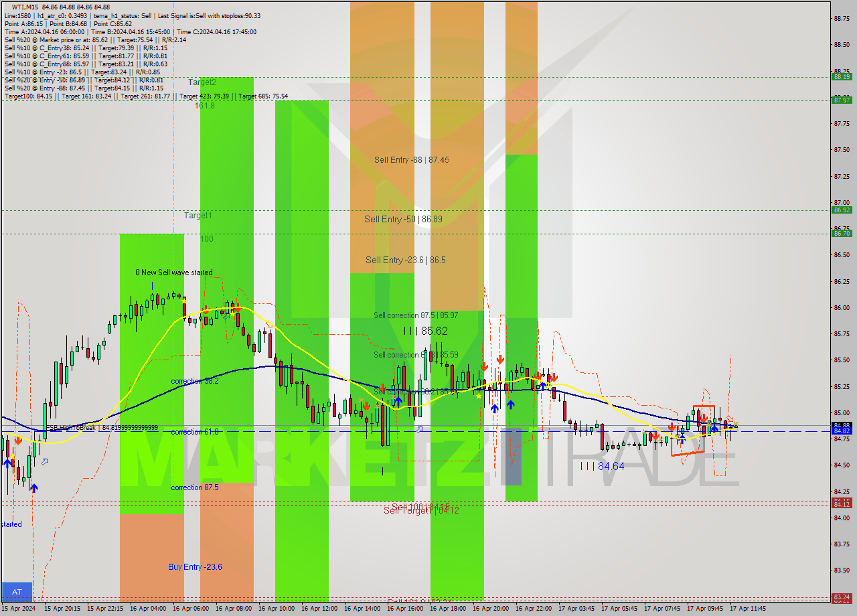This screenshot has width=857, height=616.
Task: Click the red 84.15 price tag
Action: tap(842, 501)
